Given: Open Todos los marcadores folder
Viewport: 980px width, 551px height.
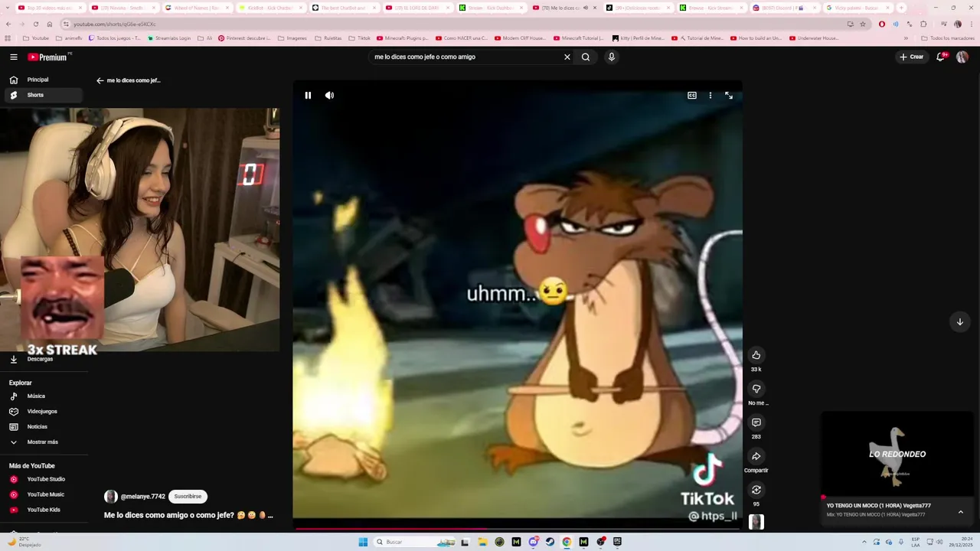Looking at the screenshot, I should [948, 38].
